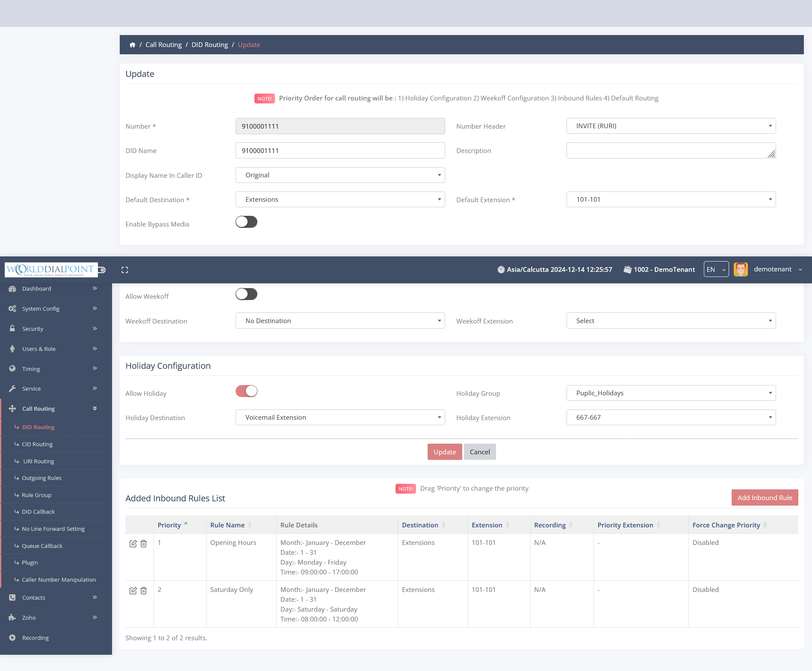Click the DID Name input field
812x671 pixels.
(x=340, y=150)
